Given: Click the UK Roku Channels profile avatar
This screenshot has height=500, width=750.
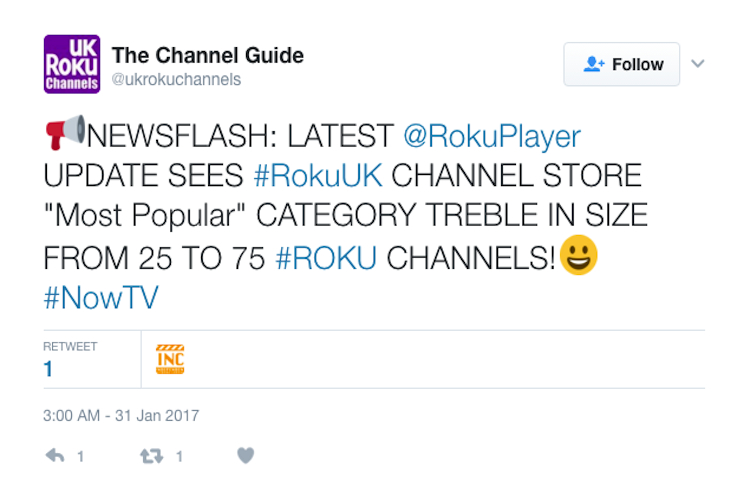Looking at the screenshot, I should (72, 64).
